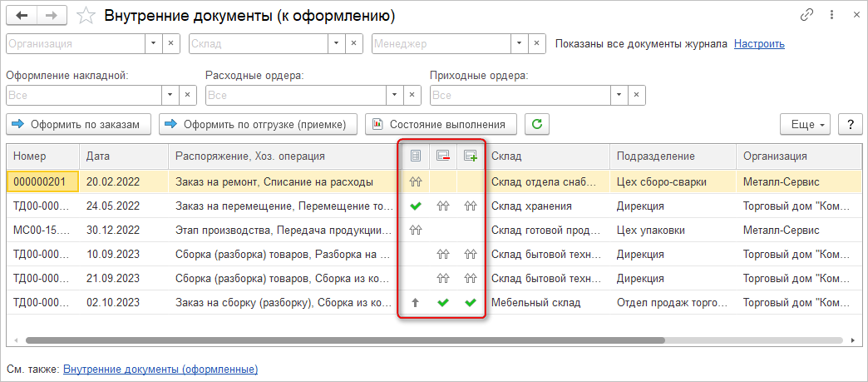
Task: Select the date 30.12.2022 cell
Action: 124,230
